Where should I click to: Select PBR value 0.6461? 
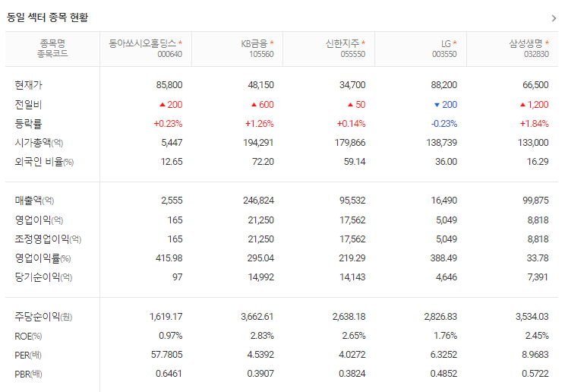pos(169,374)
